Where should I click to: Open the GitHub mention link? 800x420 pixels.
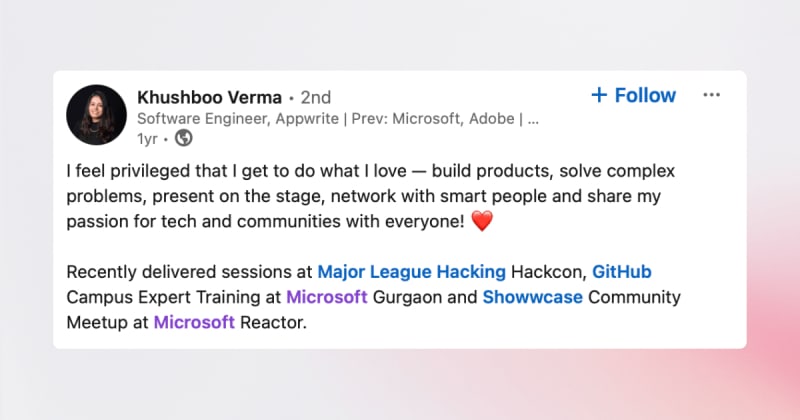622,271
